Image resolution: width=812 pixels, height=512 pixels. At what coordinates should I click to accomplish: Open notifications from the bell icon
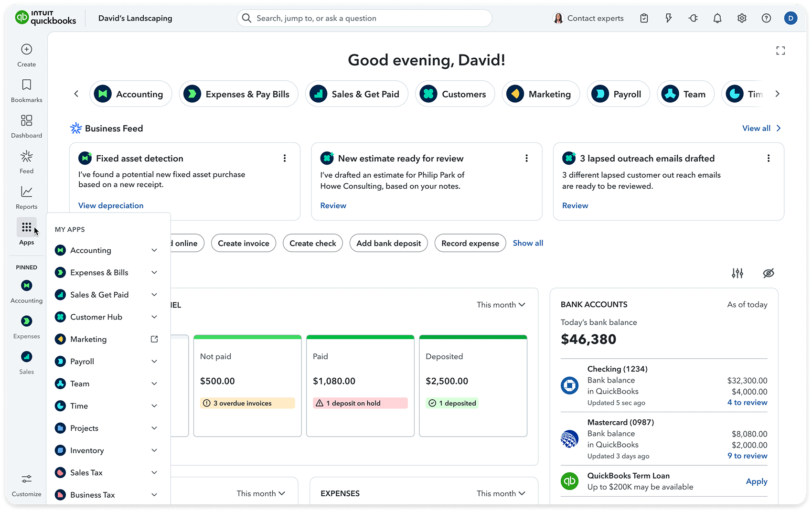click(717, 18)
